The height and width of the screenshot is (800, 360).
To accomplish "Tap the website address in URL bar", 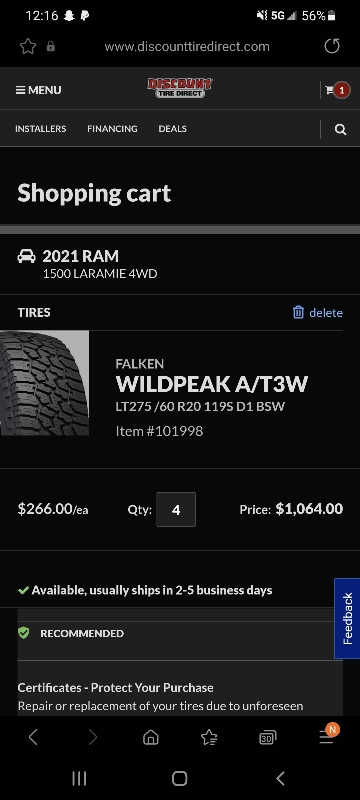I will (x=187, y=46).
